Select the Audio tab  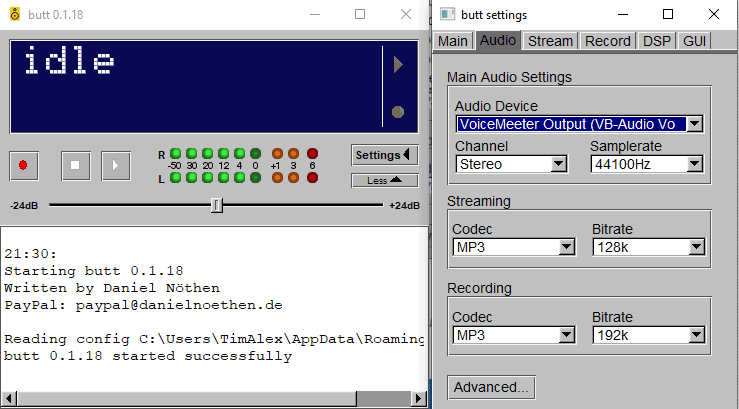(x=498, y=41)
